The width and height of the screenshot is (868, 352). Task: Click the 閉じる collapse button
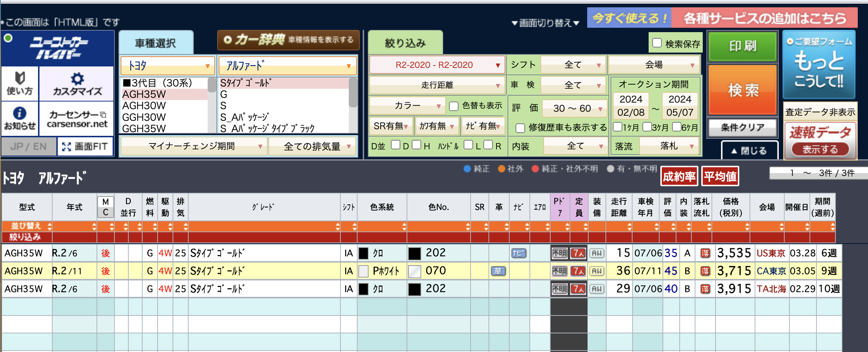[749, 150]
